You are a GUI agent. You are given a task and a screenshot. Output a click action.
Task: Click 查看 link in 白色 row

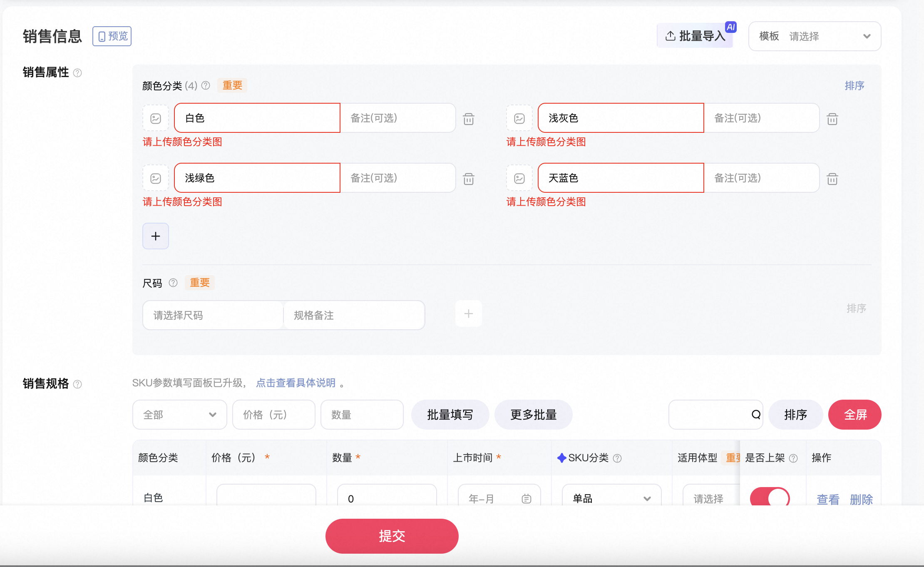[828, 499]
